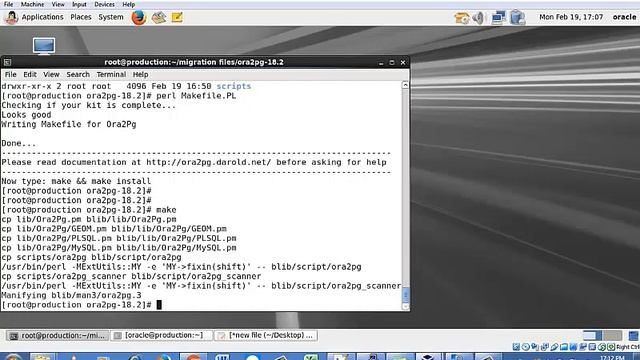Switch to the root@production taskbar window button

coord(58,336)
